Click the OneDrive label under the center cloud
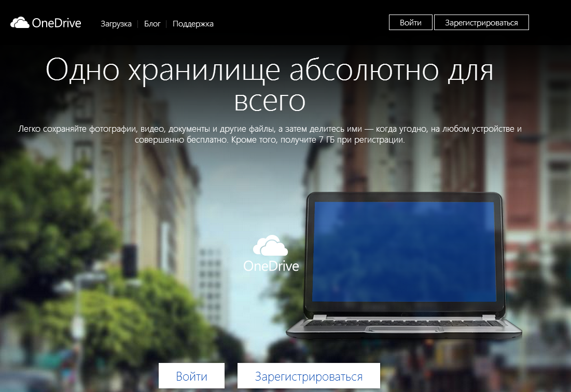Image resolution: width=571 pixels, height=392 pixels. click(x=272, y=267)
